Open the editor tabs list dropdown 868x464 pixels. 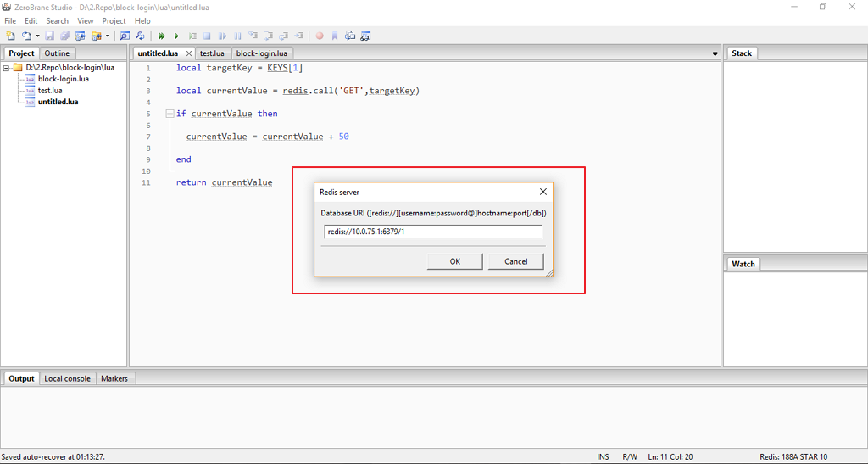coord(715,54)
